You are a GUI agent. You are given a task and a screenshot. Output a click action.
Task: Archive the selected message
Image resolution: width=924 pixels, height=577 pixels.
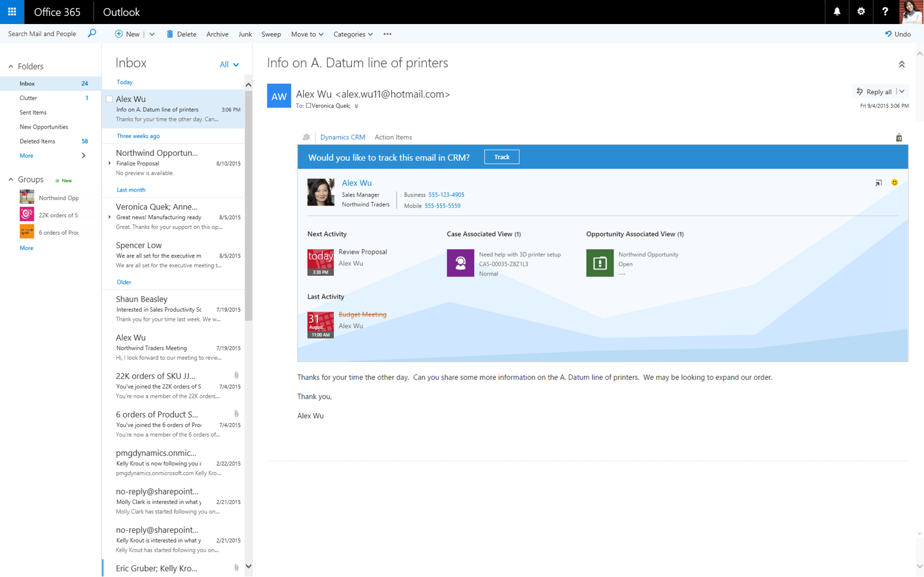click(x=217, y=34)
